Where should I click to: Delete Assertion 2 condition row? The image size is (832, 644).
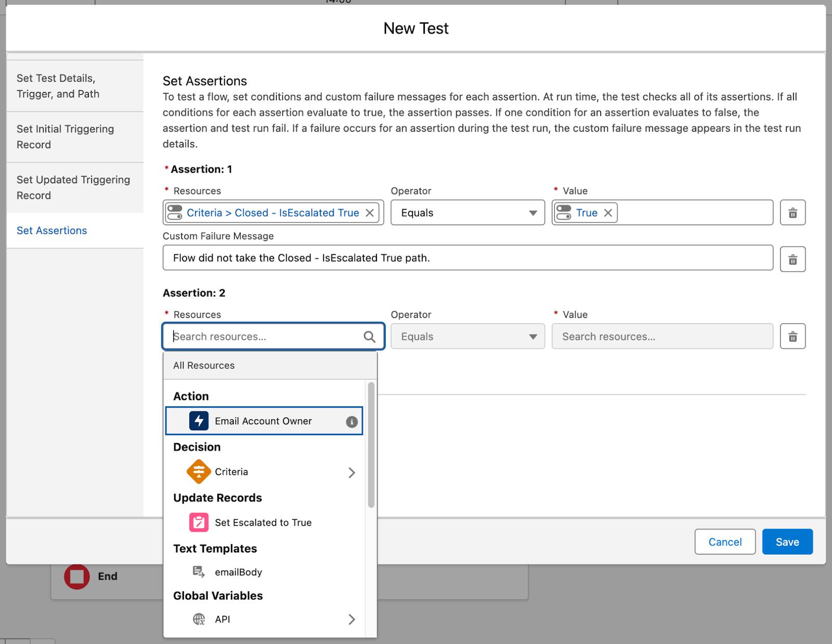click(x=792, y=337)
